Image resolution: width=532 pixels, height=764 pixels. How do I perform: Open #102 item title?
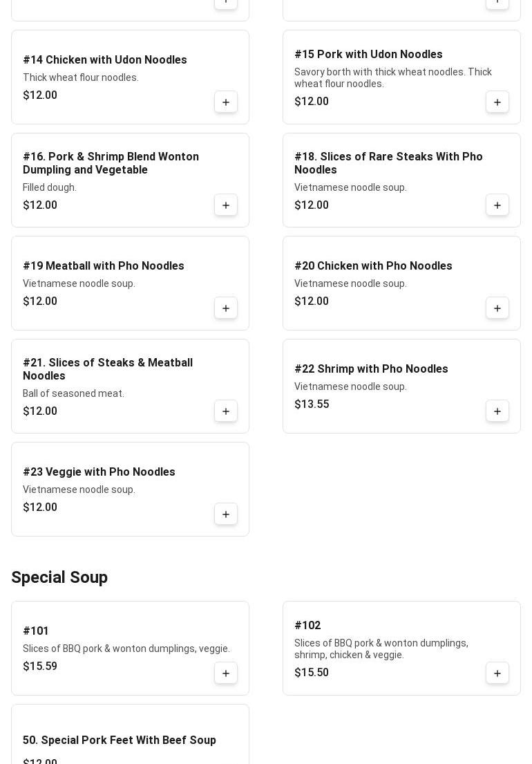click(307, 625)
